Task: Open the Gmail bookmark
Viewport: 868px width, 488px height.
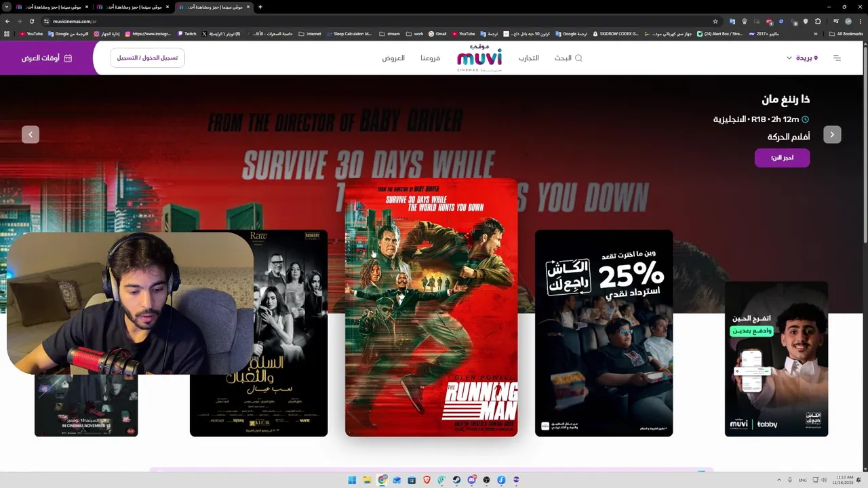Action: [x=437, y=33]
